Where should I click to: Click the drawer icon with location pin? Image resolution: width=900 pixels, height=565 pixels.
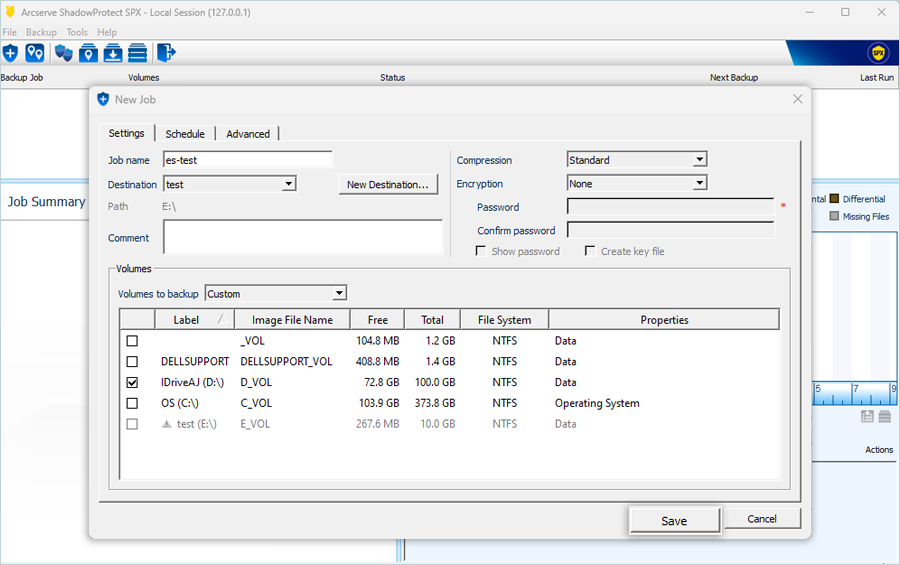click(x=88, y=53)
